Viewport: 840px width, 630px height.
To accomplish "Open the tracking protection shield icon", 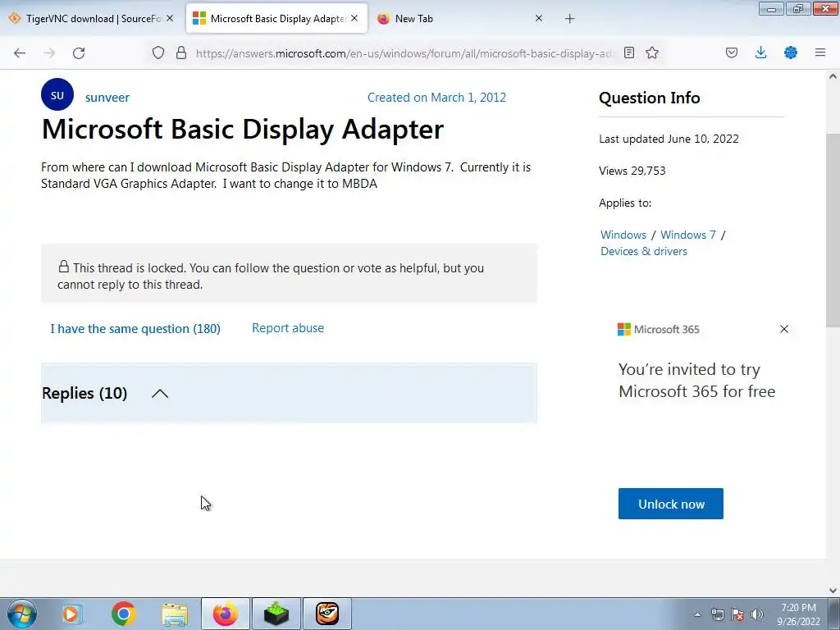I will point(158,52).
